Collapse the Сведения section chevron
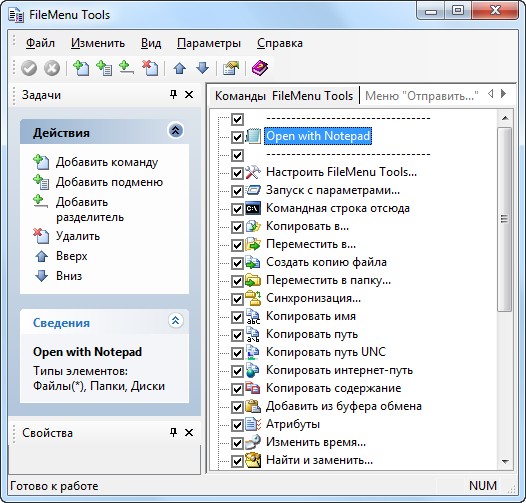Screen dimensions: 526x503 click(175, 320)
